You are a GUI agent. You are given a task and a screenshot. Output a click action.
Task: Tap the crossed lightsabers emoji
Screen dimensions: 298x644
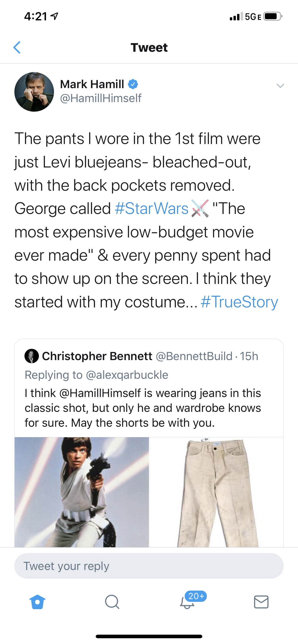click(x=200, y=208)
